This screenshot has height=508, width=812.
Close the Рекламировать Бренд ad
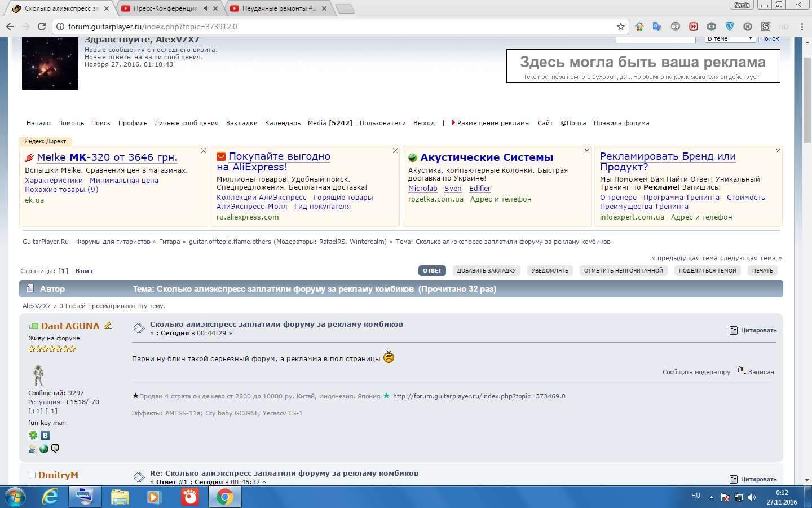click(x=778, y=151)
